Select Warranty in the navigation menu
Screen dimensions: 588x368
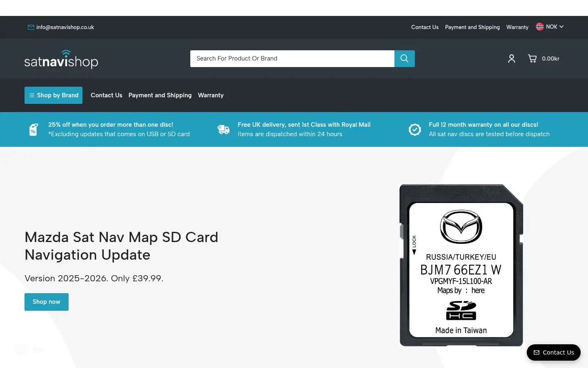[x=211, y=95]
